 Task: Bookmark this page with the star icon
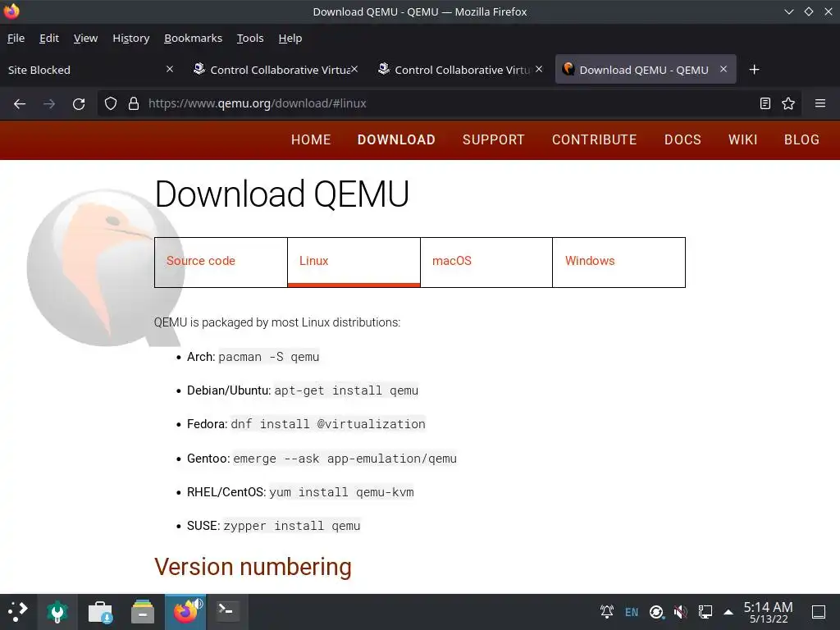[788, 103]
